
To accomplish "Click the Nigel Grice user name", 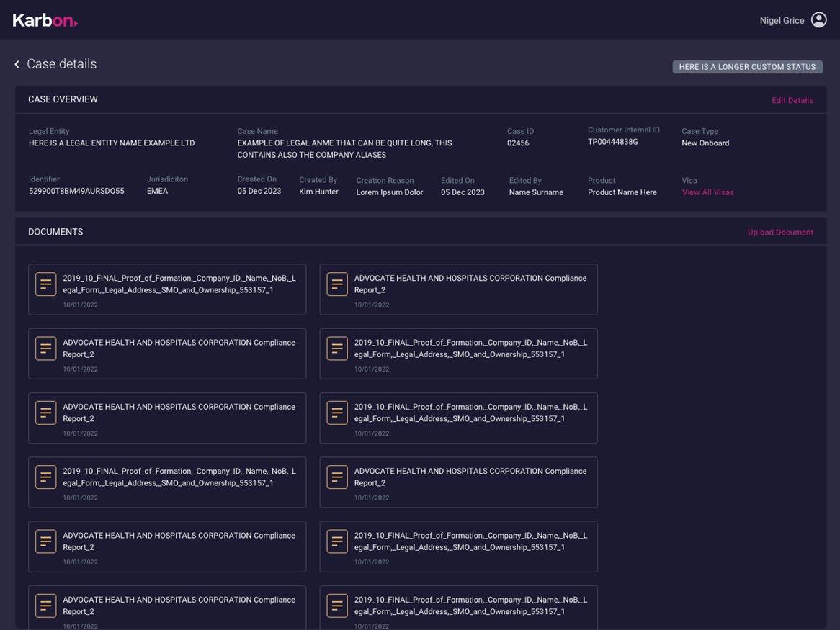I will point(782,20).
